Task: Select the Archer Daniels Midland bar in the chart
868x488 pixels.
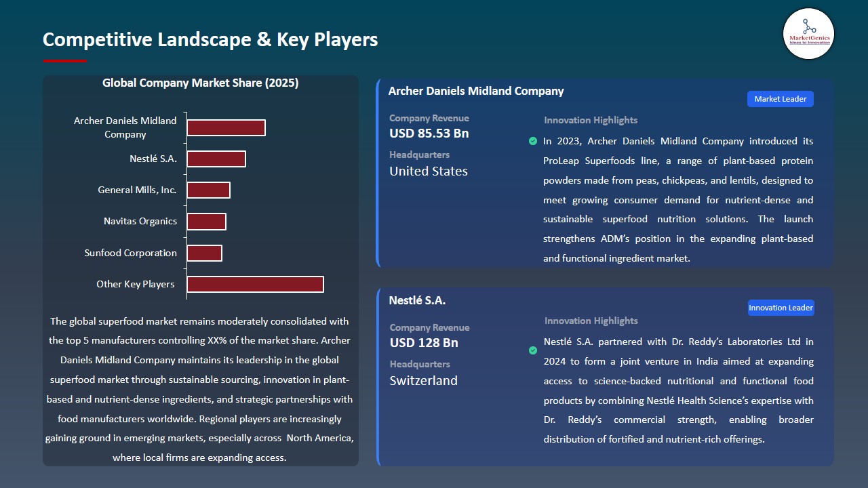Action: [x=226, y=127]
